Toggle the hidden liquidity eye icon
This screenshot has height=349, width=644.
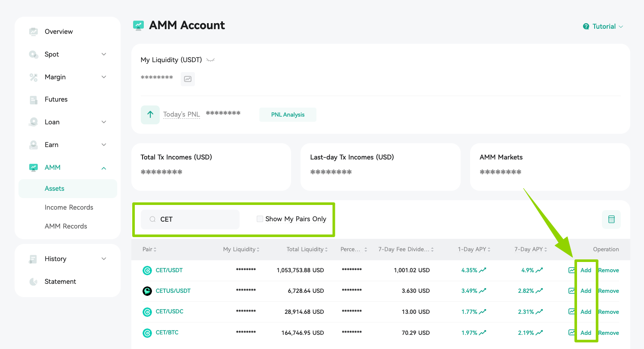[210, 60]
